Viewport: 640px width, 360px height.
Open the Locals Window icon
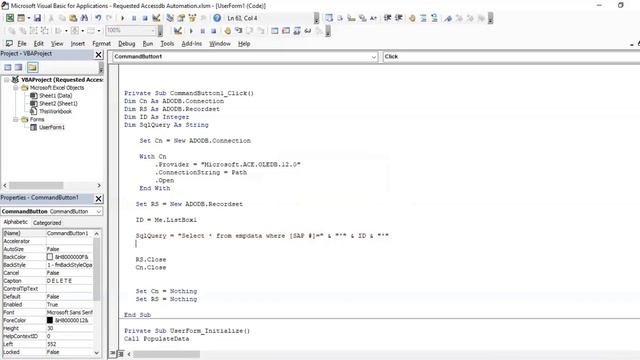click(x=275, y=31)
